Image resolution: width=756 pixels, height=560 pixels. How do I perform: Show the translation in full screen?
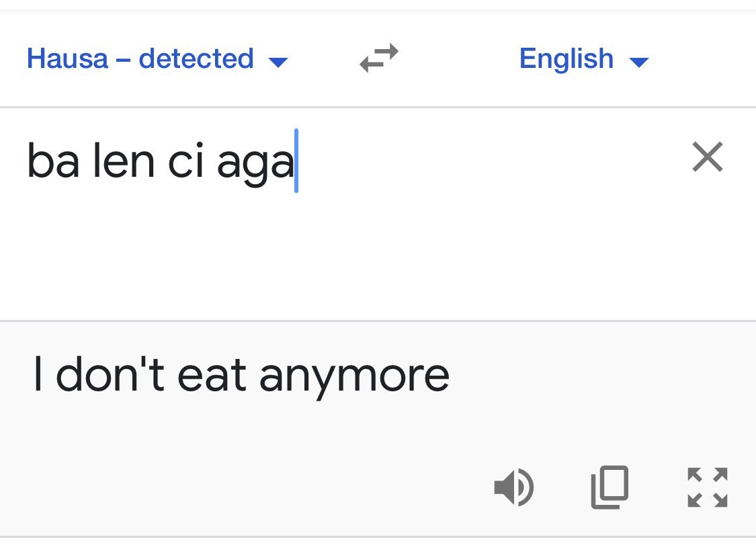(708, 487)
